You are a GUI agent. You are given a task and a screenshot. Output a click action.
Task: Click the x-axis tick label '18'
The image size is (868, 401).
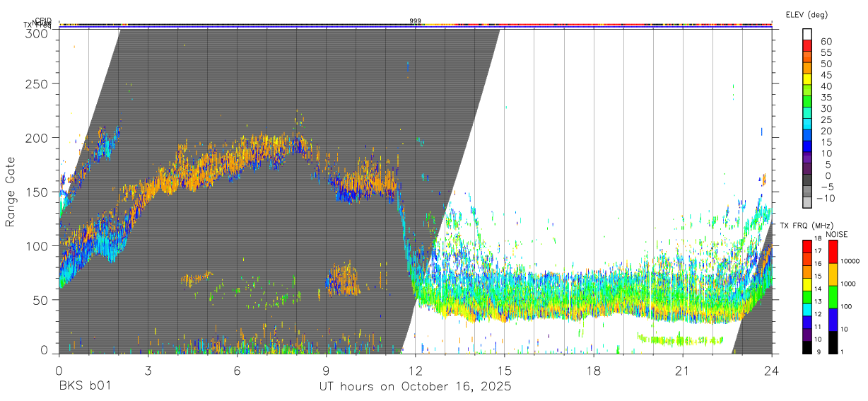coord(594,371)
